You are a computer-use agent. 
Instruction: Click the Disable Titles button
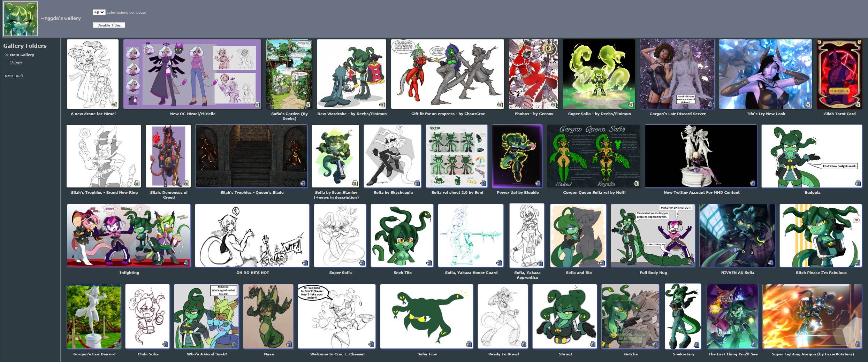(x=109, y=25)
